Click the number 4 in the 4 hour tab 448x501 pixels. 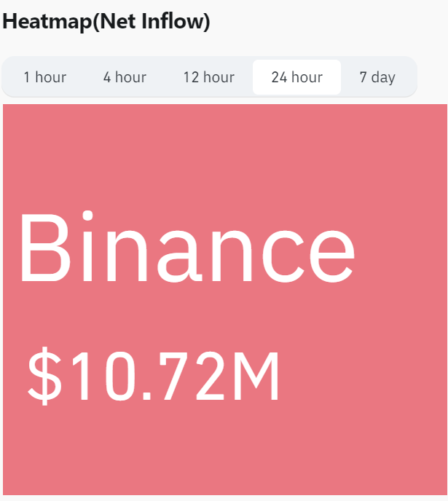(107, 77)
